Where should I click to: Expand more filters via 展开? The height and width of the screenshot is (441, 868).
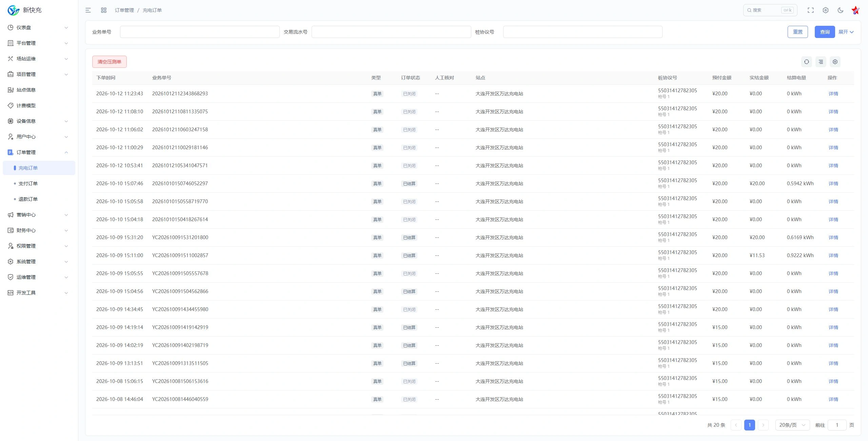(x=846, y=32)
